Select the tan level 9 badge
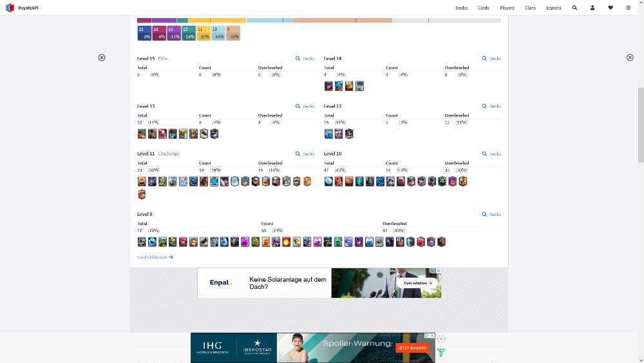644x363 pixels. tap(233, 33)
